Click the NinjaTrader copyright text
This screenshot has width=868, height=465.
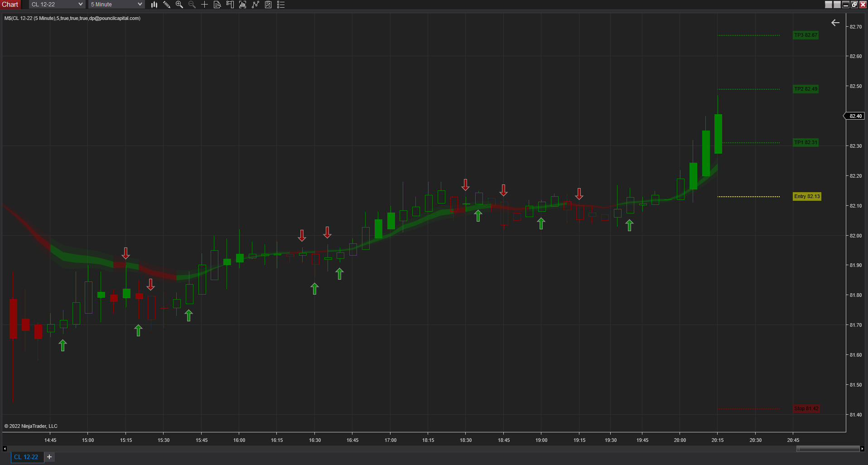(x=31, y=426)
